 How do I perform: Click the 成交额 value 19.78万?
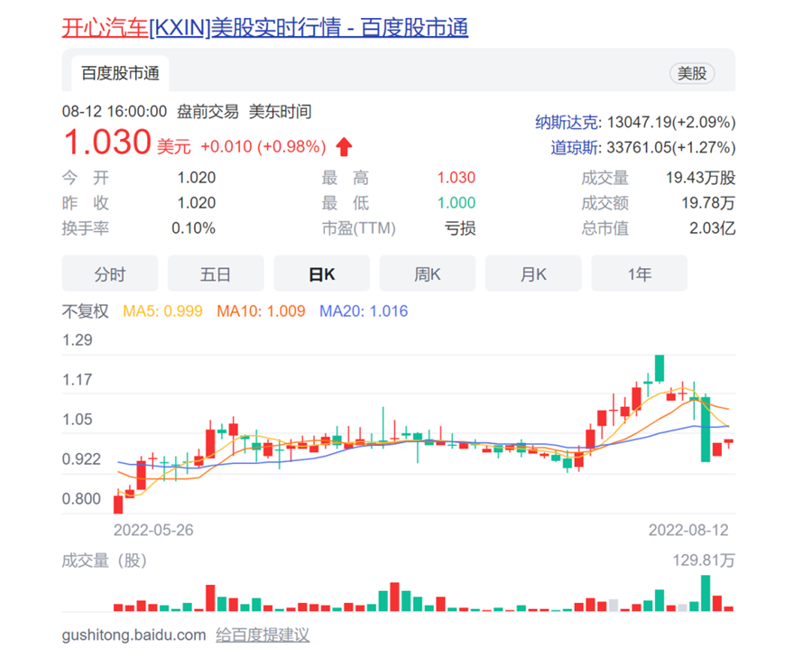click(708, 202)
